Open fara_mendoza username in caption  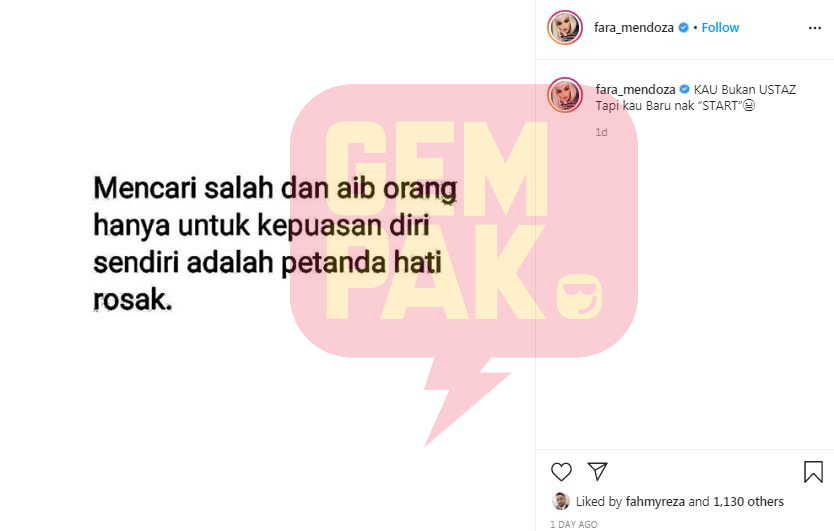pyautogui.click(x=635, y=89)
